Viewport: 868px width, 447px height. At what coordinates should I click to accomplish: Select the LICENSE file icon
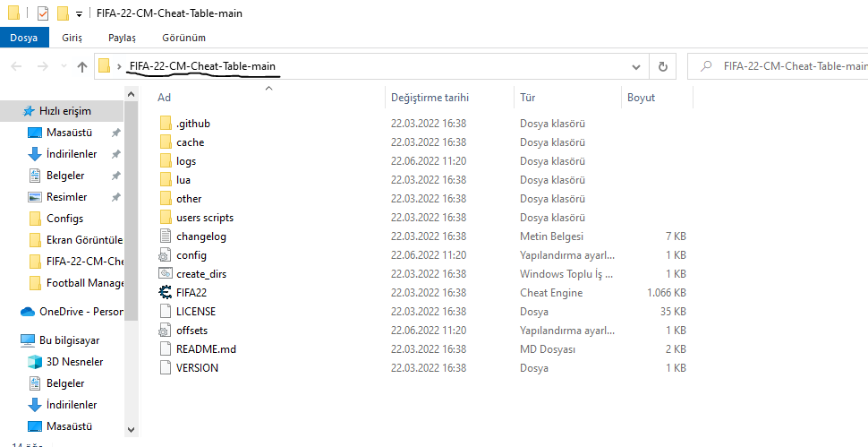click(x=166, y=312)
